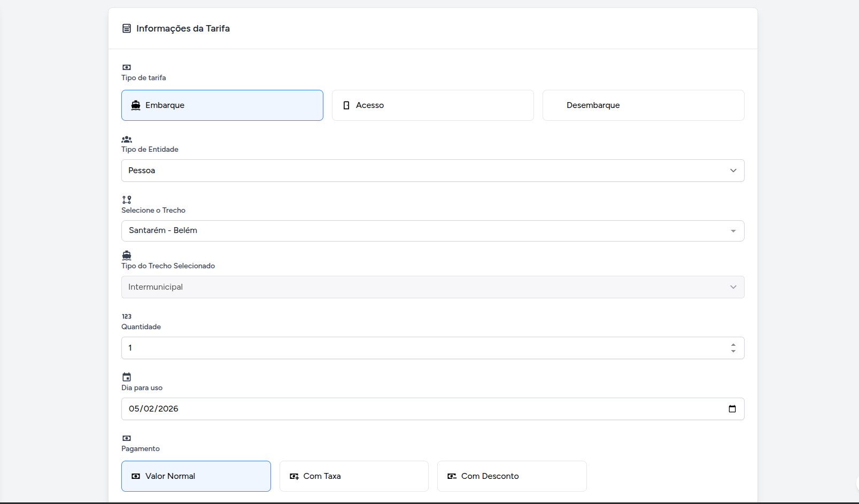Select the Embarque tariff option
859x504 pixels.
tap(222, 105)
